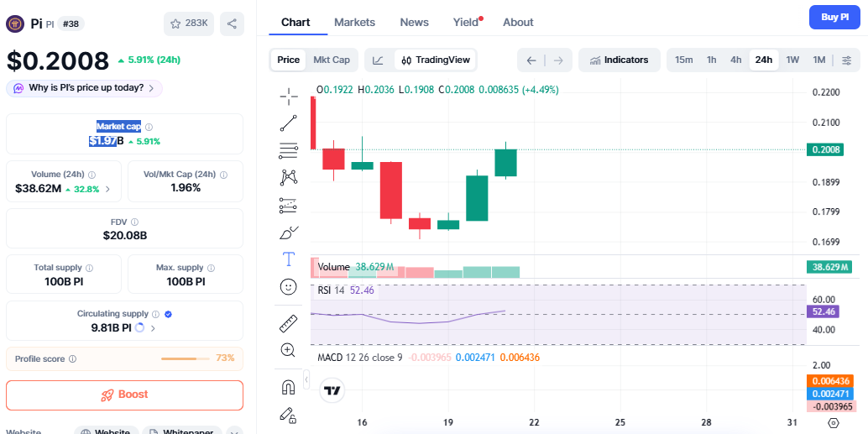
Task: Select the 1W timeframe interval
Action: (x=792, y=60)
